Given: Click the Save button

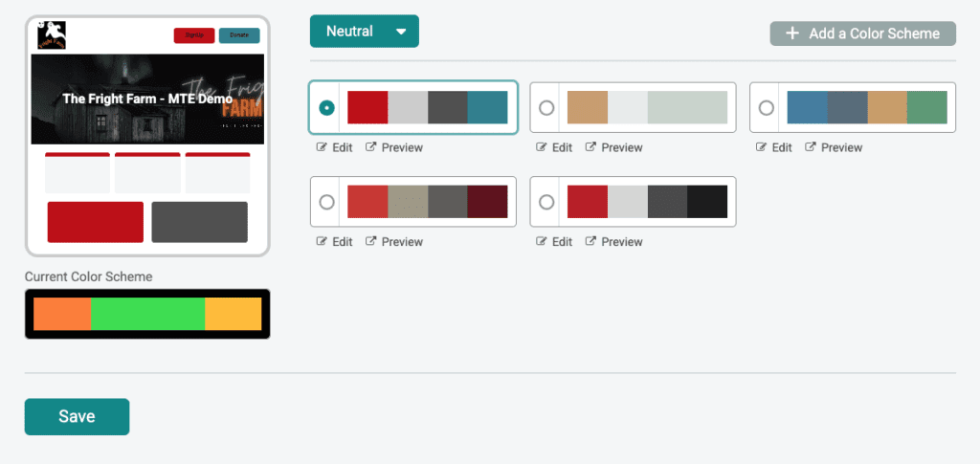Looking at the screenshot, I should [77, 416].
